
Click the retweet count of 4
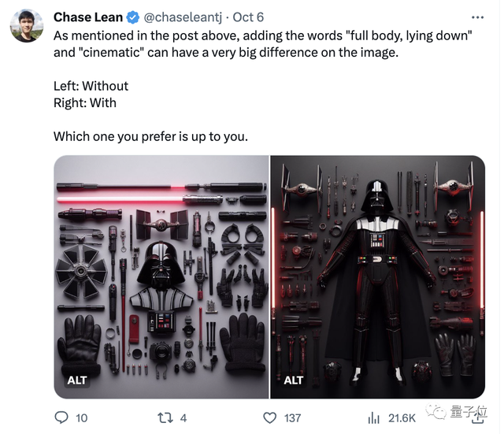coord(183,417)
